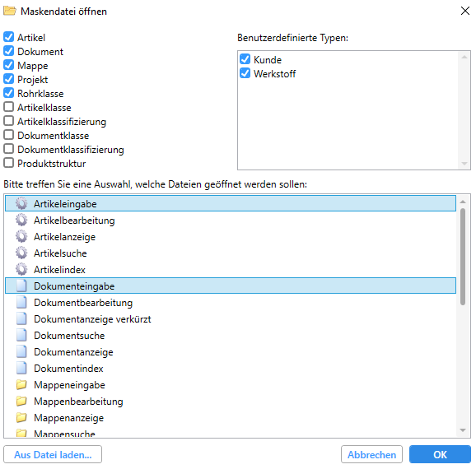
Task: Uncheck the Artikel checkbox
Action: click(x=9, y=37)
